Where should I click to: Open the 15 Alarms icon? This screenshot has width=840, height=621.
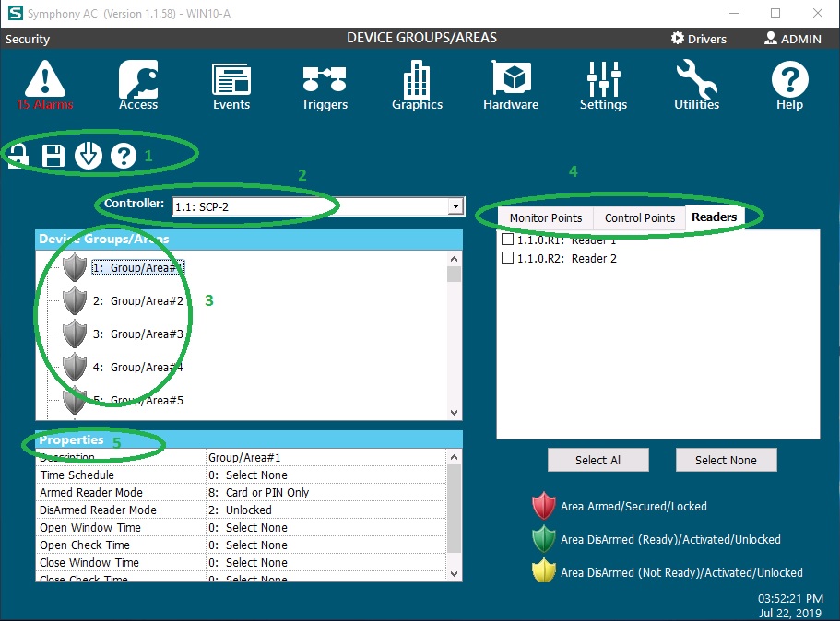(x=45, y=85)
